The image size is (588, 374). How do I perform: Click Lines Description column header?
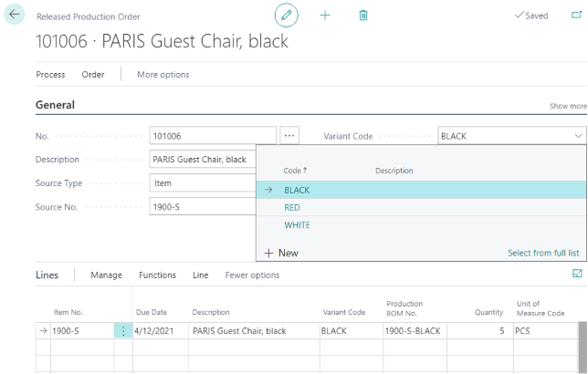click(211, 312)
